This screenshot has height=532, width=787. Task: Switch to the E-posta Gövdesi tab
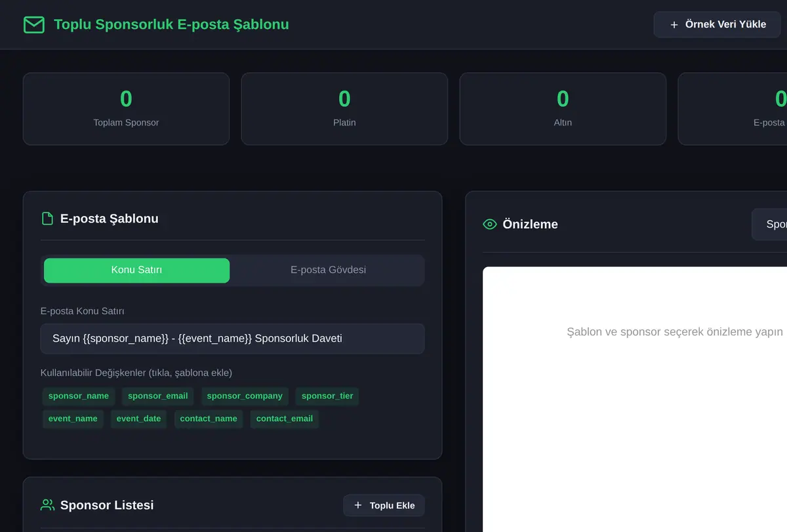[x=328, y=270]
